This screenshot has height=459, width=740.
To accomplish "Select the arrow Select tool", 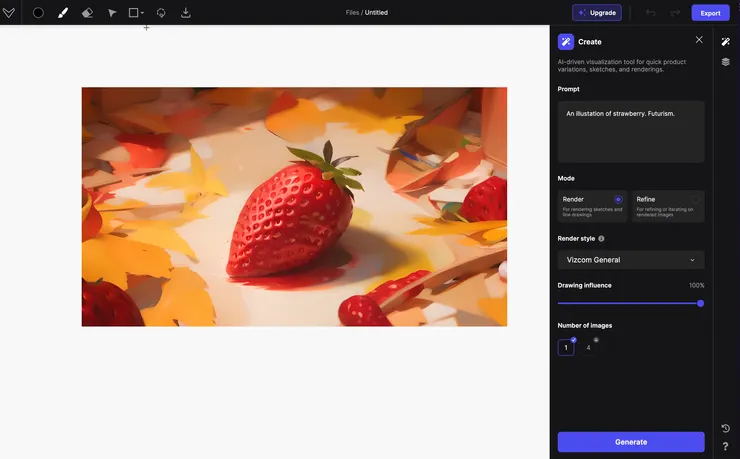I will point(111,13).
